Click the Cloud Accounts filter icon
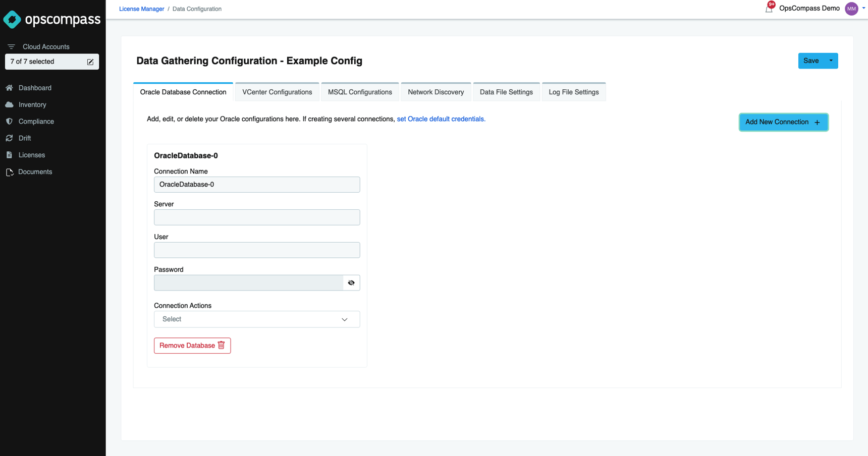Image resolution: width=868 pixels, height=456 pixels. (11, 46)
